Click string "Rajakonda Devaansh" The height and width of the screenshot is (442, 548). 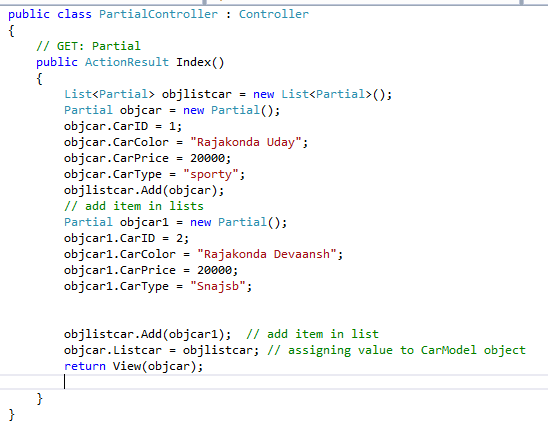[x=267, y=254]
